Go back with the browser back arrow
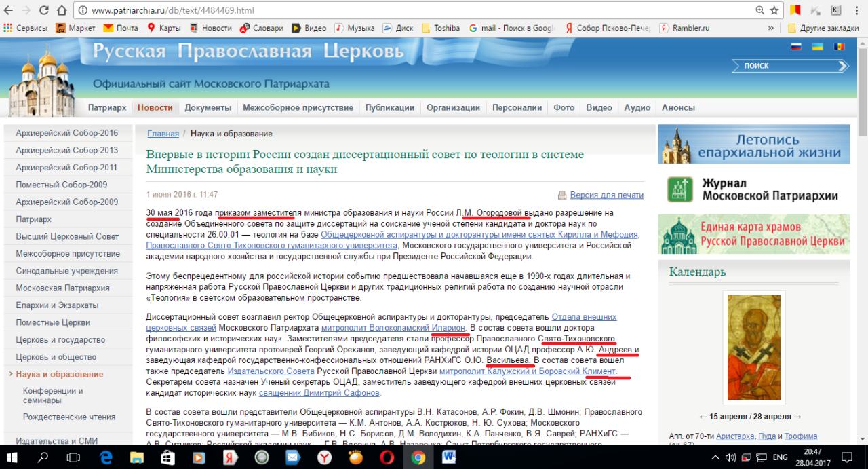 point(9,10)
